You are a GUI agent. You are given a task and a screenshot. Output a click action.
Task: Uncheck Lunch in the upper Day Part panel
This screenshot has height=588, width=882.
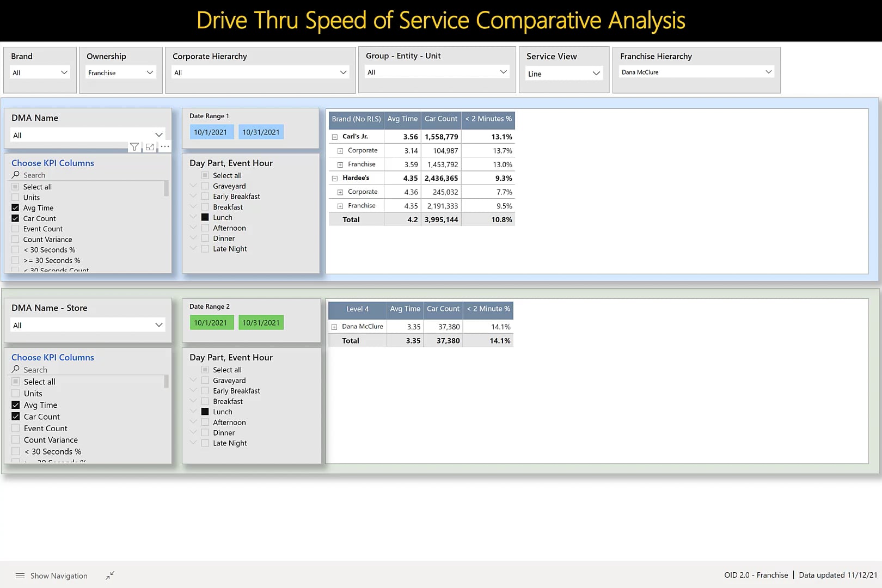click(x=205, y=217)
